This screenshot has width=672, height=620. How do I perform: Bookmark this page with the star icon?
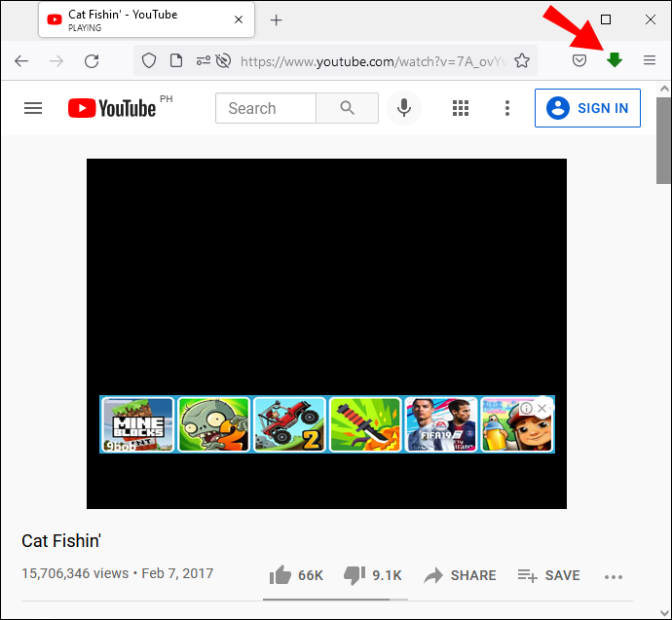[x=522, y=60]
